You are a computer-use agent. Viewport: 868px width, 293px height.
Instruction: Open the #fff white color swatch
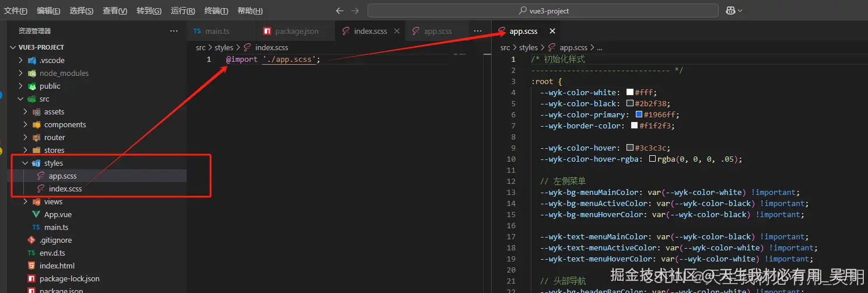630,92
